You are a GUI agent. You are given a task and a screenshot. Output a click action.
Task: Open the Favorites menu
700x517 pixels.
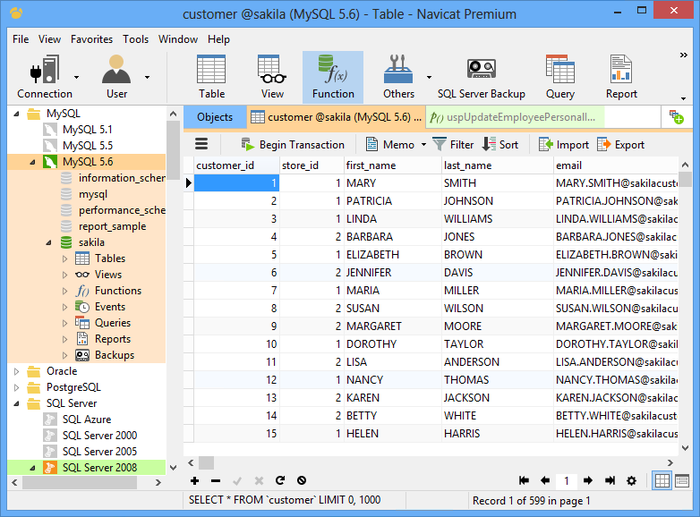pos(92,39)
